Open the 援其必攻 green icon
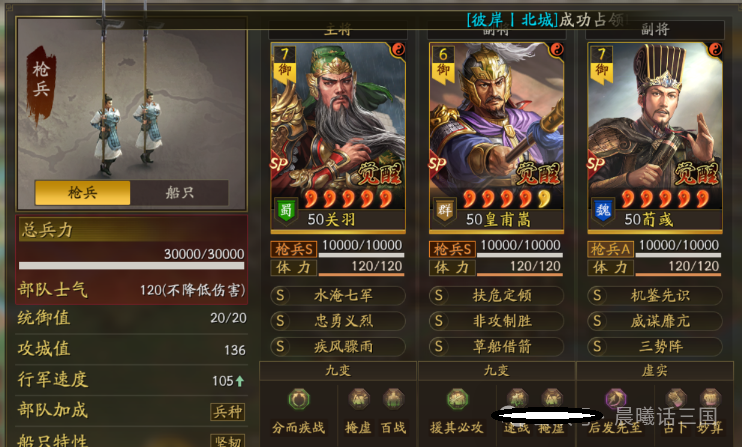The image size is (742, 447). pos(457,400)
